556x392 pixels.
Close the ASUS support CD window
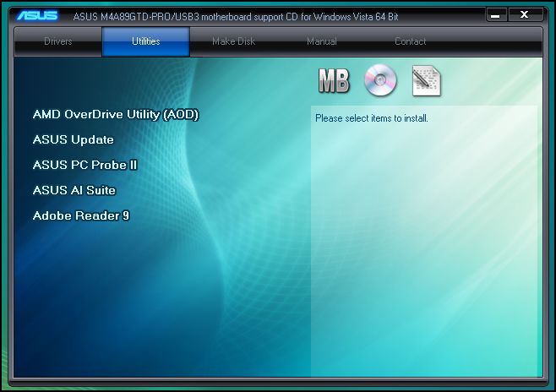point(525,15)
